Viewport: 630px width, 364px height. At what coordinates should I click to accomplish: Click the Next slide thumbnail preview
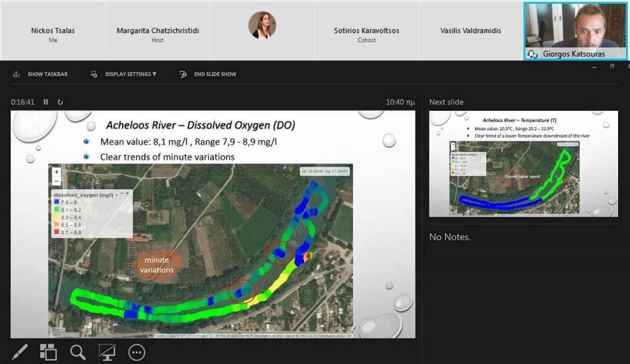click(523, 164)
